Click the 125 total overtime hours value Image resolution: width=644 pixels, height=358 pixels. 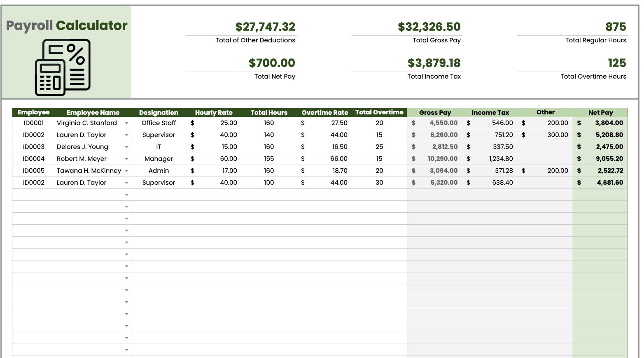click(x=617, y=63)
